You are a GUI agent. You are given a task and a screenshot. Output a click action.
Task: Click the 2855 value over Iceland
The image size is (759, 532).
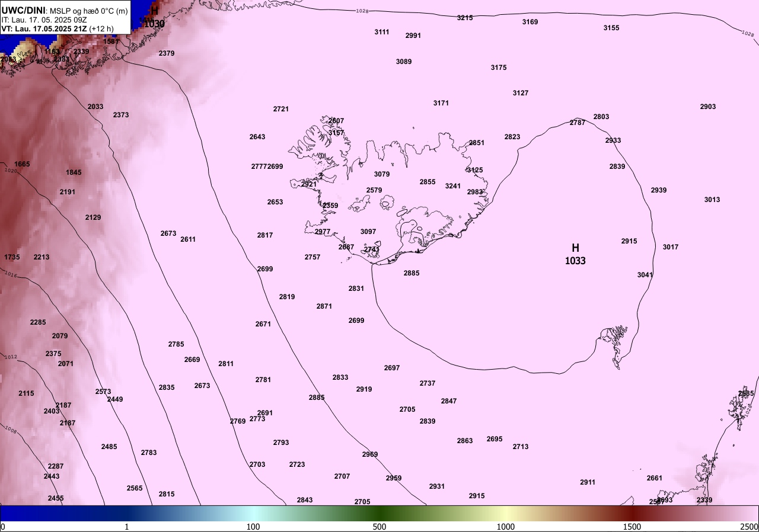click(x=428, y=182)
